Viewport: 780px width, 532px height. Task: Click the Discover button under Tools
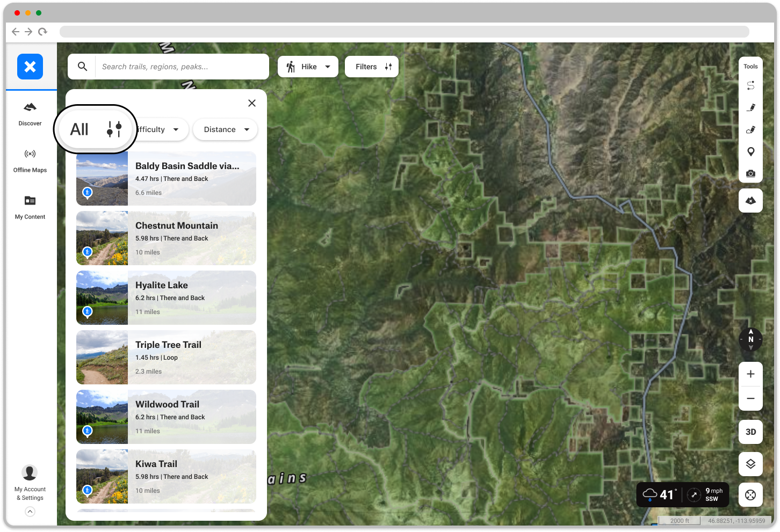(x=750, y=200)
